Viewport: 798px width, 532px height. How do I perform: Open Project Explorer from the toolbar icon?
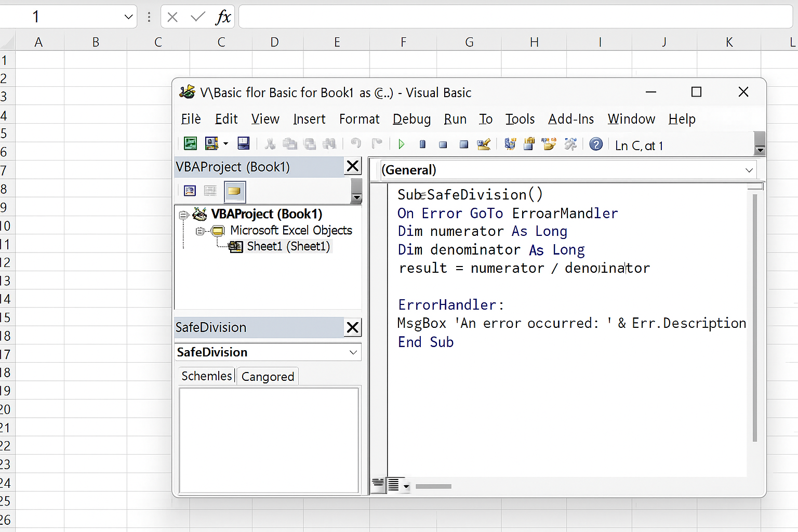(510, 144)
